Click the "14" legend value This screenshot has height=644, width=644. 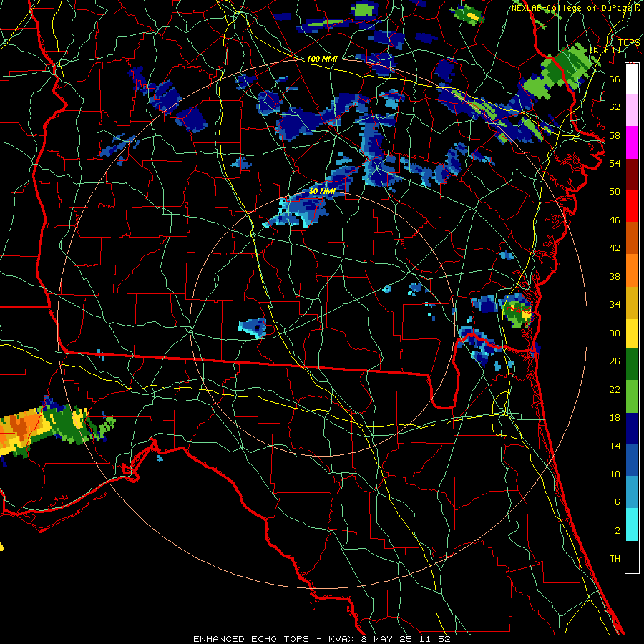coord(615,446)
